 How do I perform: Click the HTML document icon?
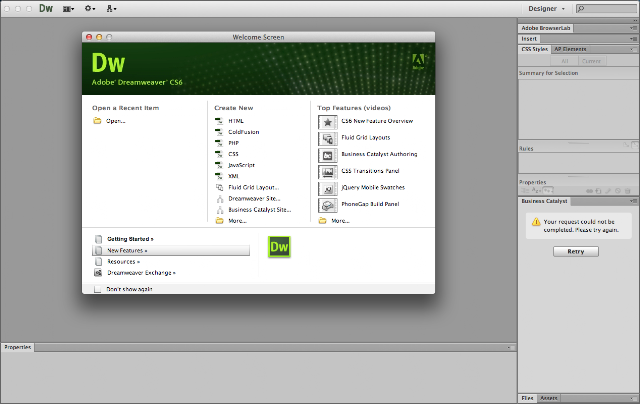click(x=220, y=121)
